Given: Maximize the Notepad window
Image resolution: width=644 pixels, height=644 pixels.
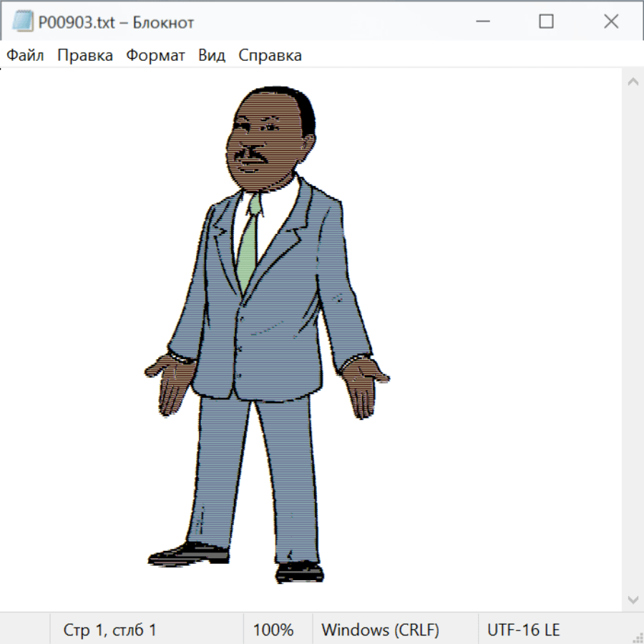Looking at the screenshot, I should pos(546,22).
